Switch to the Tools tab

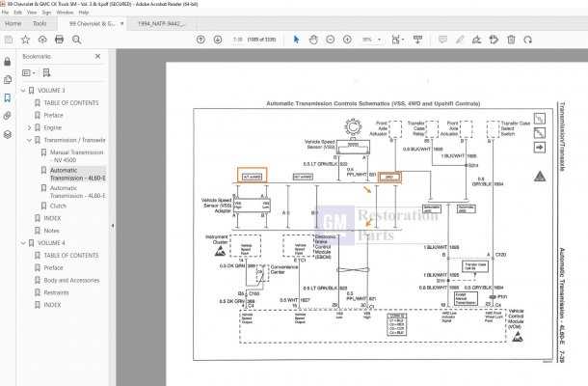[x=40, y=24]
